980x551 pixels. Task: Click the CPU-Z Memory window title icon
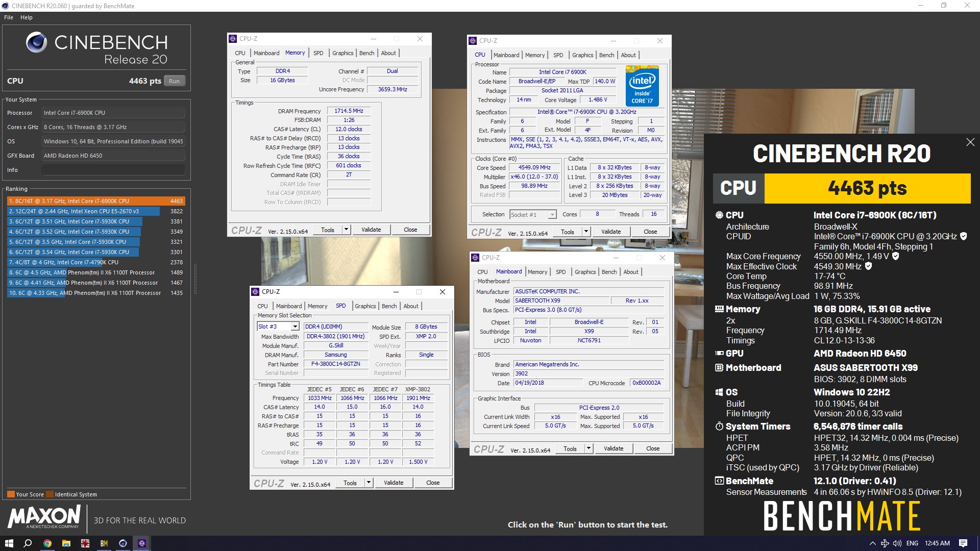[x=233, y=39]
